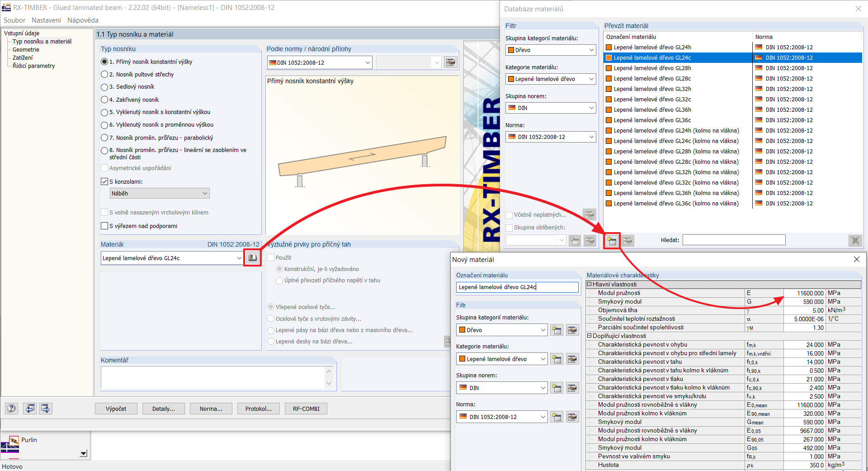Open Kategorie materiálu dropdown in Databáze materiálů
Screen dimensions: 868x471
click(x=551, y=79)
